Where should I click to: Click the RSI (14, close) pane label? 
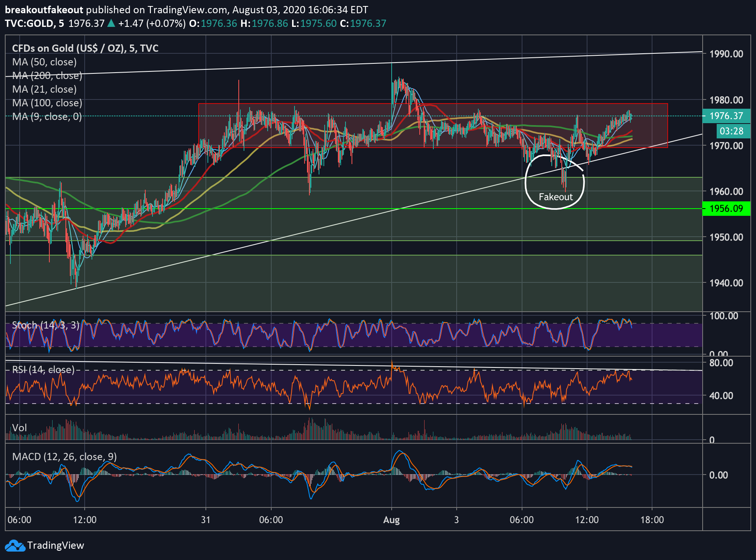(43, 369)
